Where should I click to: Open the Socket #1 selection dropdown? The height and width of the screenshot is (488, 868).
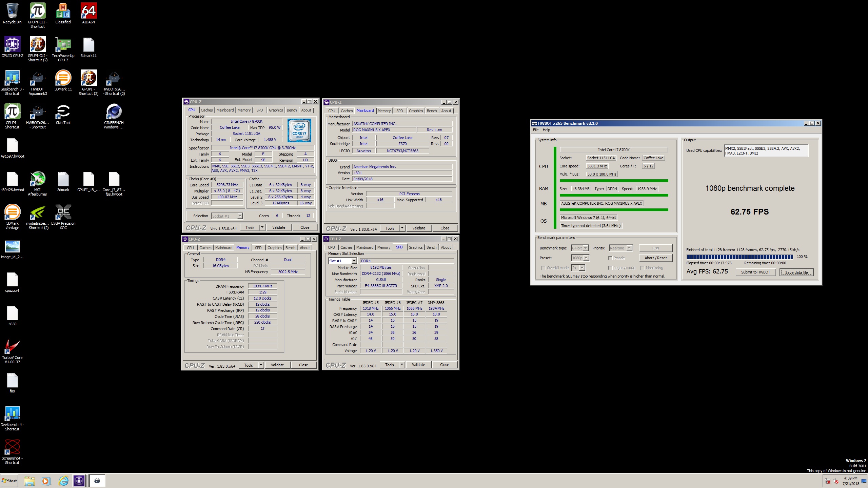(x=227, y=216)
